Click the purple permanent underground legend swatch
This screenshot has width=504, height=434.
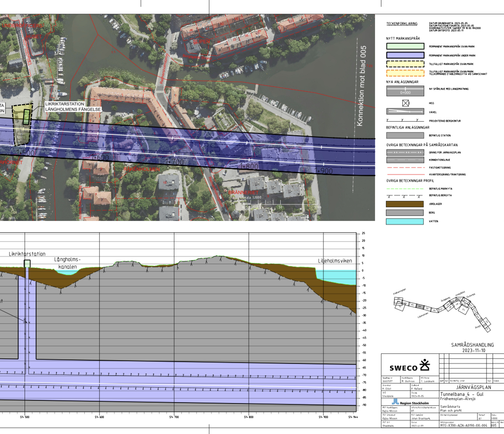(405, 55)
